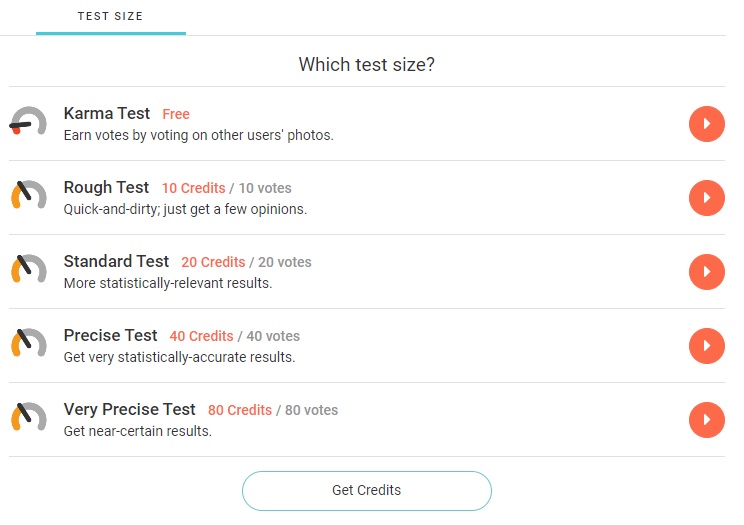Launch the Standard Test using orange arrow
744x525 pixels.
pos(707,272)
